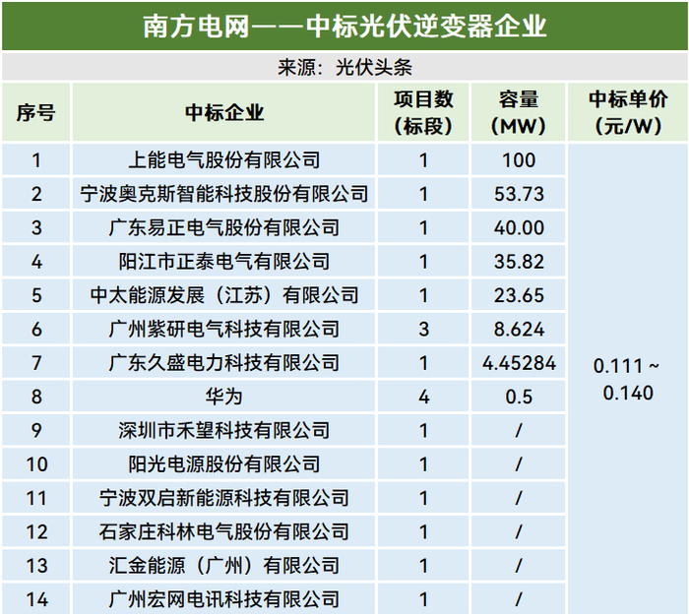Click the cell 上能电气股份有限公司
This screenshot has width=689, height=616.
224,160
